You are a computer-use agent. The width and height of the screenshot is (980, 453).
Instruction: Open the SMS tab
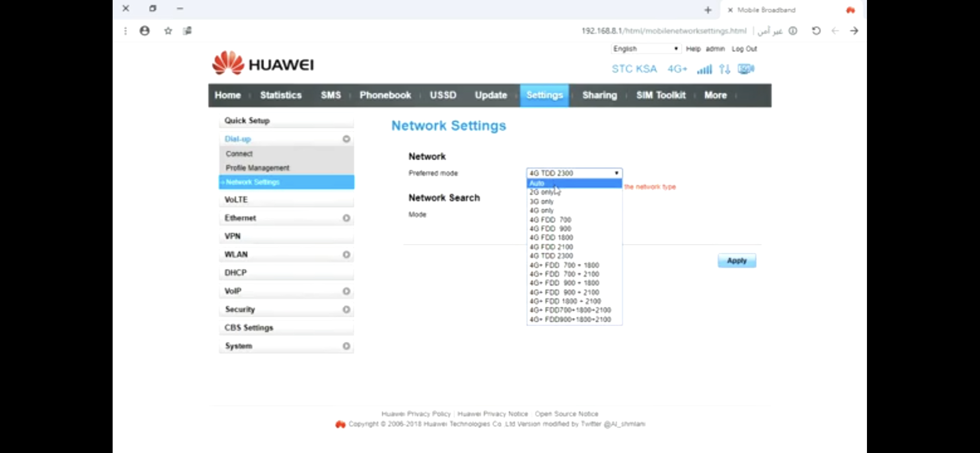tap(331, 95)
